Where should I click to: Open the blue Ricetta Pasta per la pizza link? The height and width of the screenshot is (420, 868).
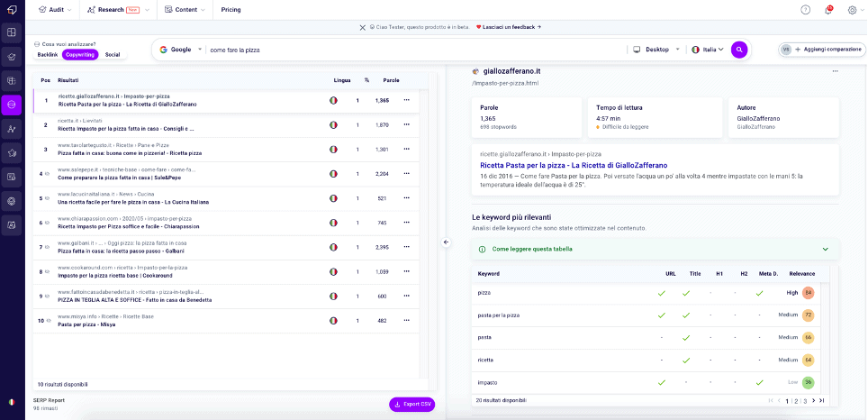coord(574,165)
